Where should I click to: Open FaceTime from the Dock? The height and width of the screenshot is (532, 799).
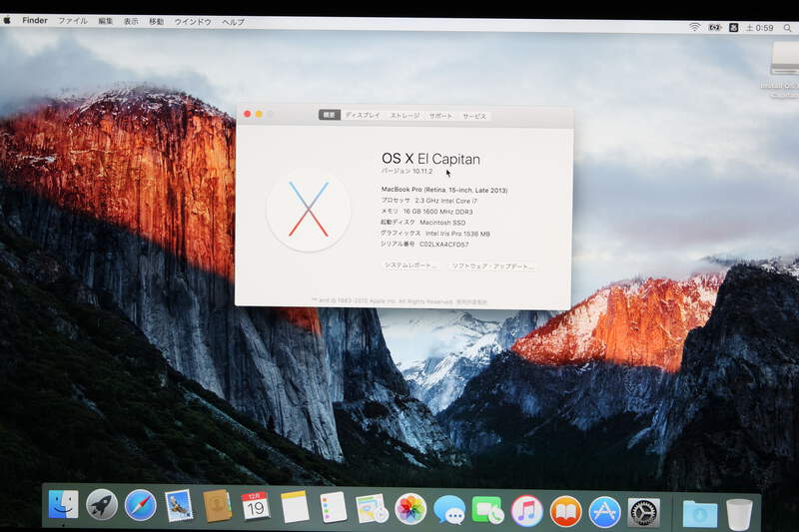click(487, 511)
